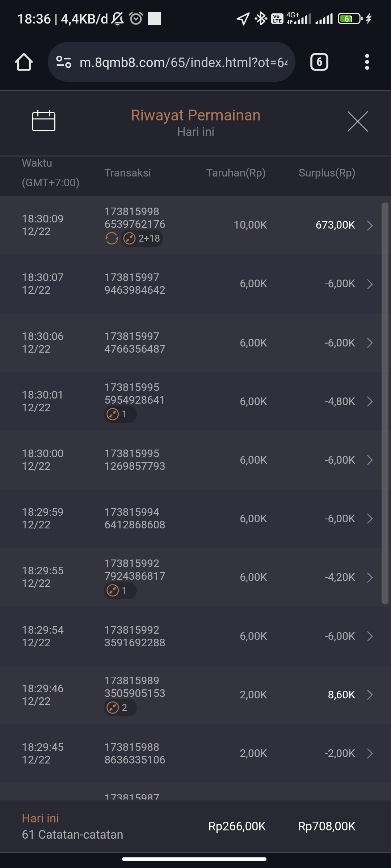Viewport: 391px width, 868px height.
Task: Close the Riwayat Permainan panel
Action: 357,122
